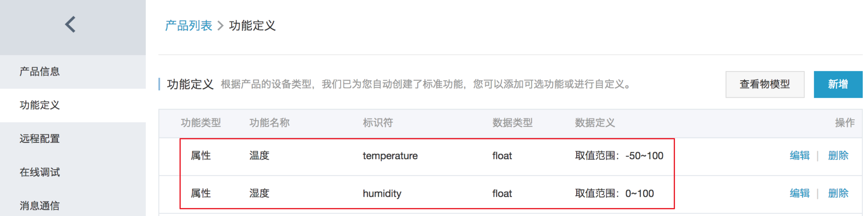The image size is (868, 216).
Task: Go to 远程配置 in sidebar
Action: click(x=39, y=139)
